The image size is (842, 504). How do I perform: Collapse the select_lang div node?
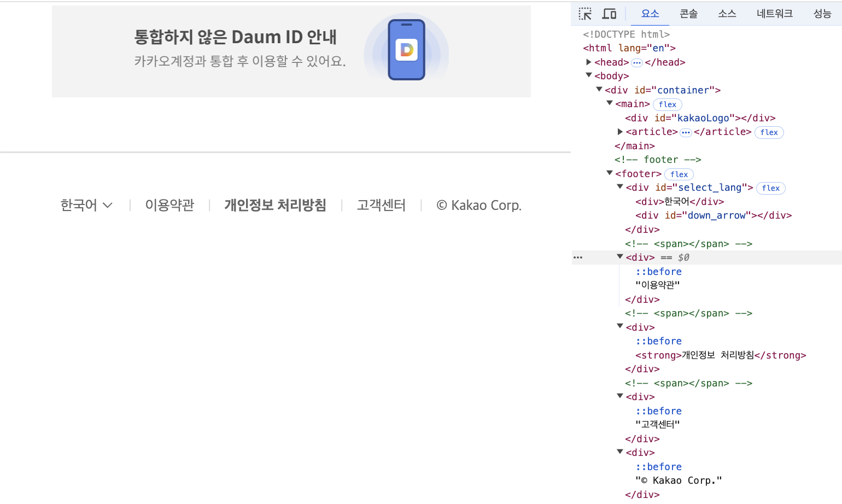click(x=620, y=187)
